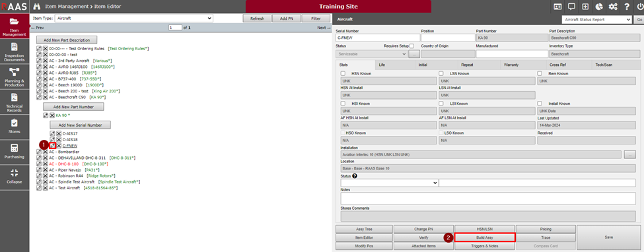Toggle the HSI Known checkbox
The width and height of the screenshot is (644, 252).
343,104
